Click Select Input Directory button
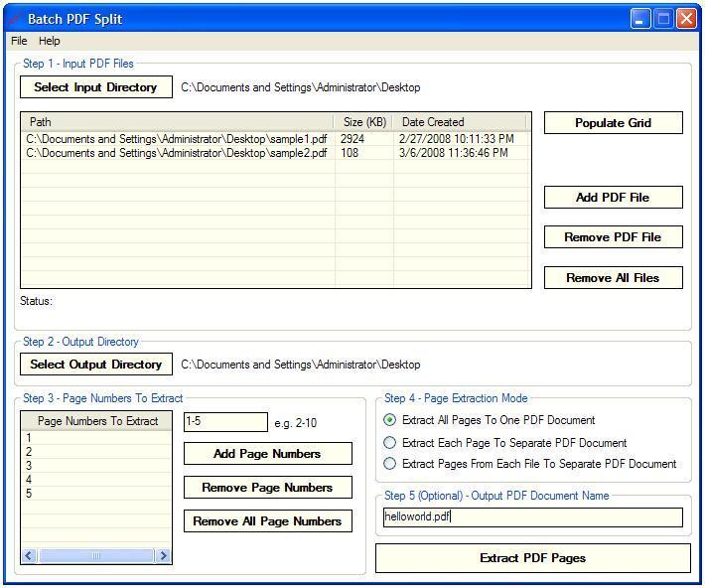The width and height of the screenshot is (705, 588). click(x=95, y=86)
